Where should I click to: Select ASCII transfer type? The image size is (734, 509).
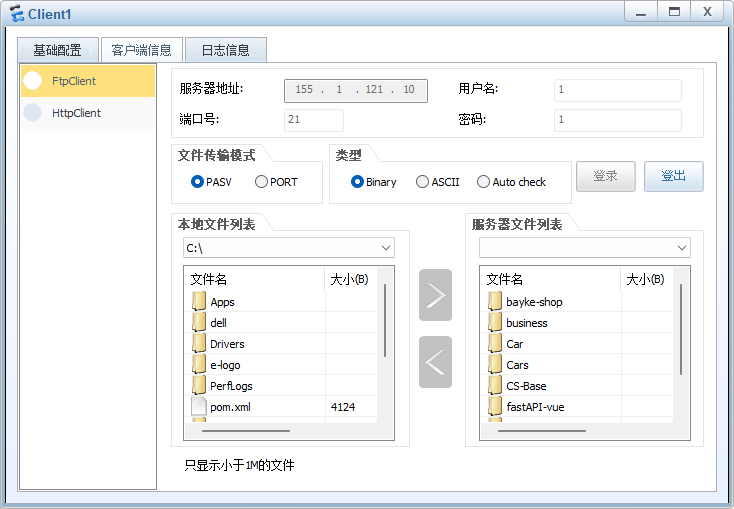click(x=423, y=182)
